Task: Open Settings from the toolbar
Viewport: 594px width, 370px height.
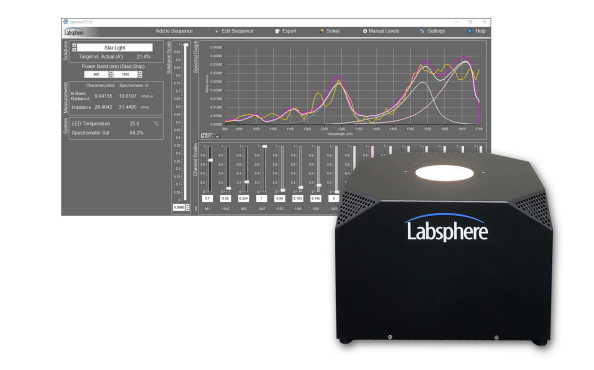Action: click(x=432, y=31)
